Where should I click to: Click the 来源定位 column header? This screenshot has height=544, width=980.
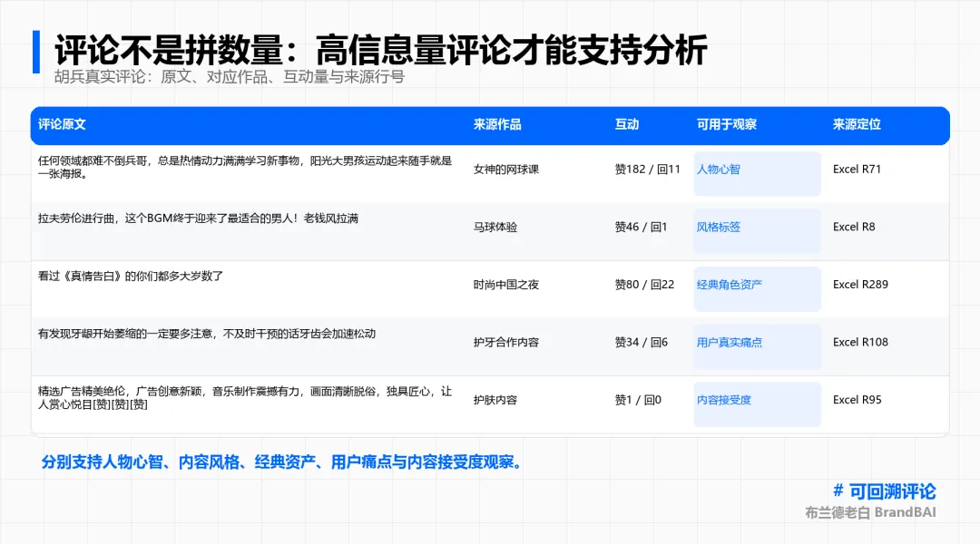point(857,124)
